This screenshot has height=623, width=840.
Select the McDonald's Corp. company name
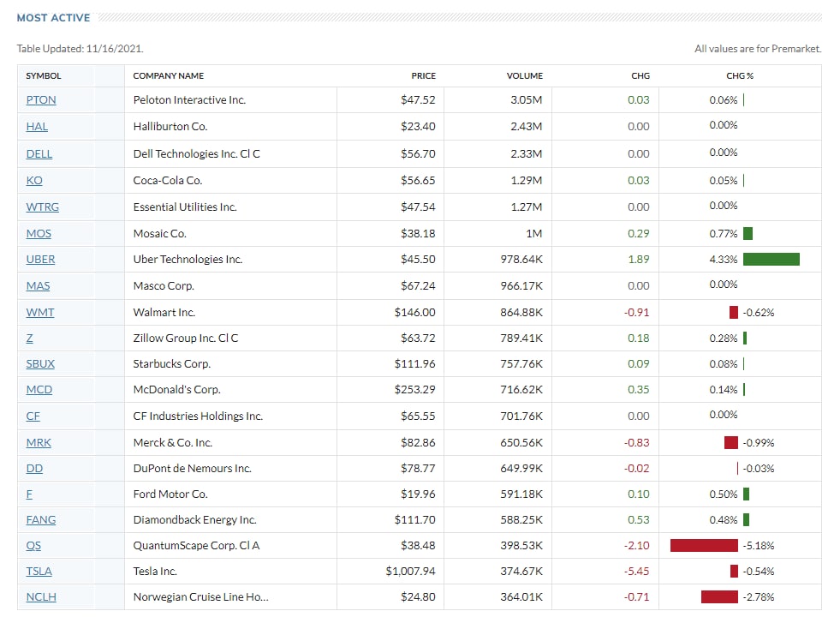[x=176, y=390]
